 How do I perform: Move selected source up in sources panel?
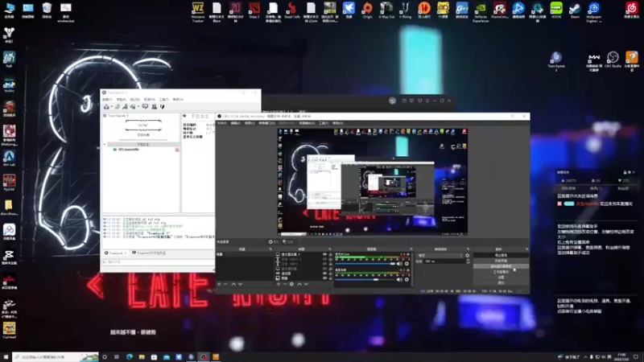tap(299, 284)
